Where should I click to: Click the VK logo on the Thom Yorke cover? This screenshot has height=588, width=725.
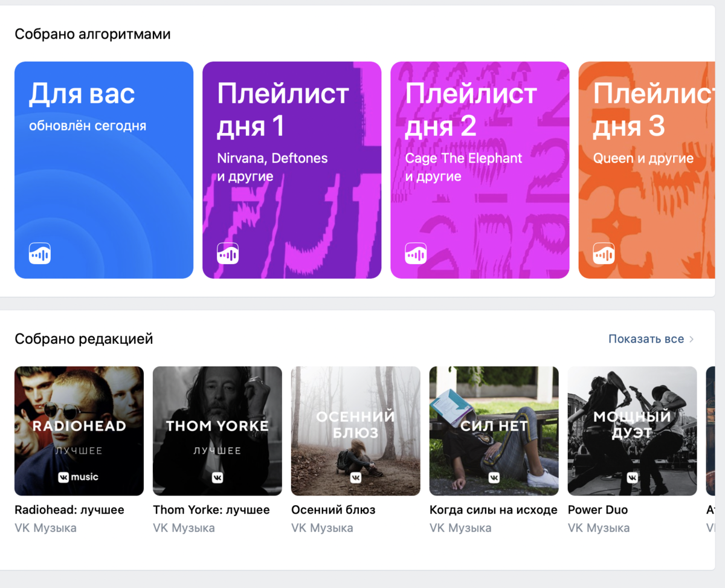coord(217,477)
